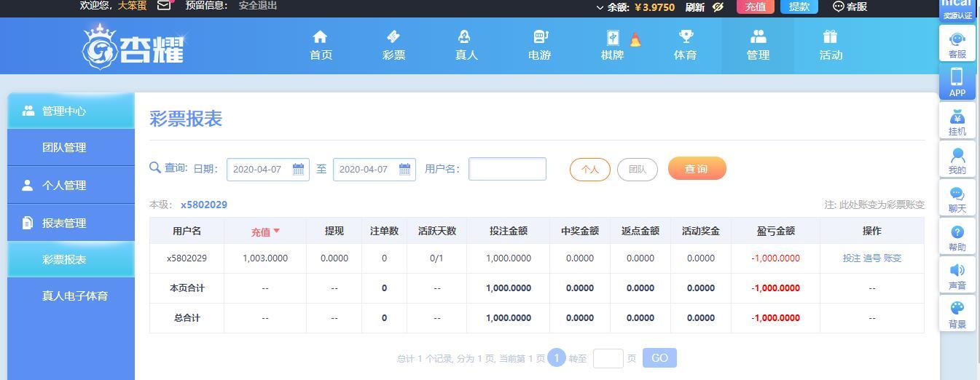This screenshot has width=980, height=380.
Task: Go to 体育 navigation tab
Action: (x=685, y=45)
